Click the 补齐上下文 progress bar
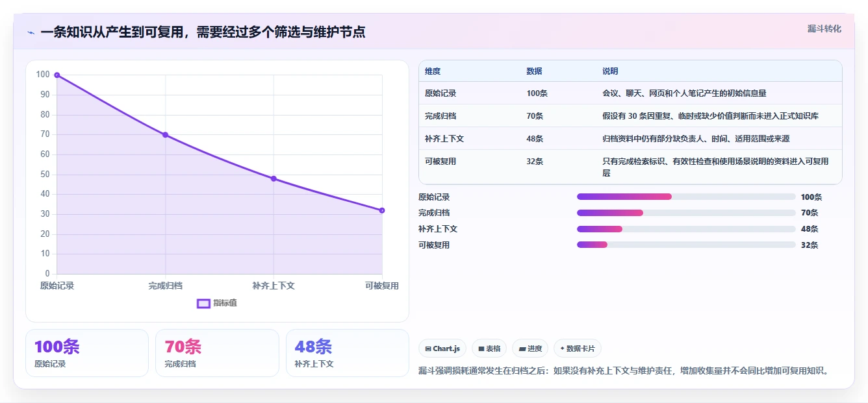Viewport: 868px width, 403px height. [686, 228]
